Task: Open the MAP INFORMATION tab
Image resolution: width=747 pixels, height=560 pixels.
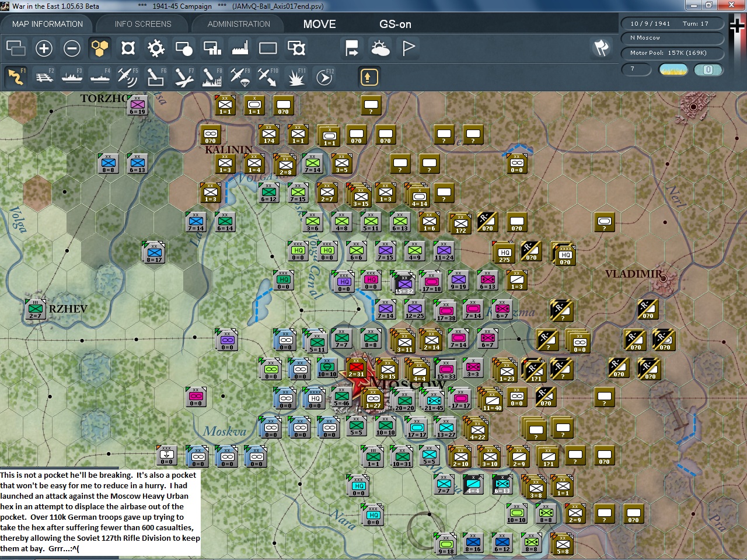Action: tap(47, 24)
